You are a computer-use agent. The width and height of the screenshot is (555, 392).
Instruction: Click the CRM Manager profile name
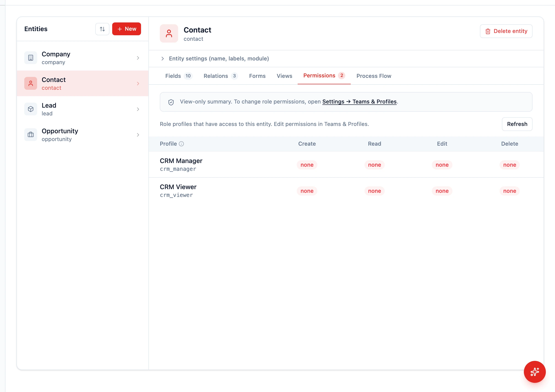181,161
